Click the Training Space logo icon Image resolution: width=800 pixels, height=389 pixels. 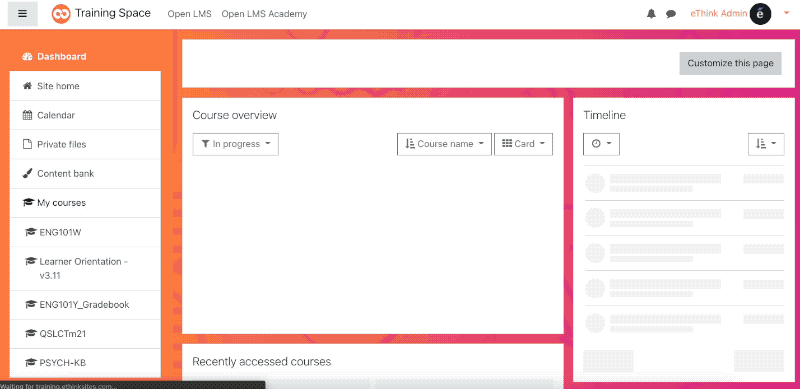point(61,14)
